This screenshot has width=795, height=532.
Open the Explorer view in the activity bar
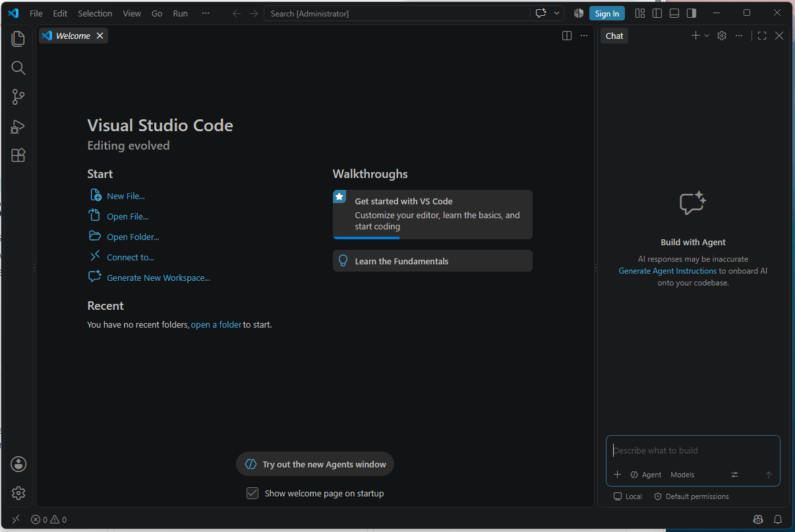(18, 39)
